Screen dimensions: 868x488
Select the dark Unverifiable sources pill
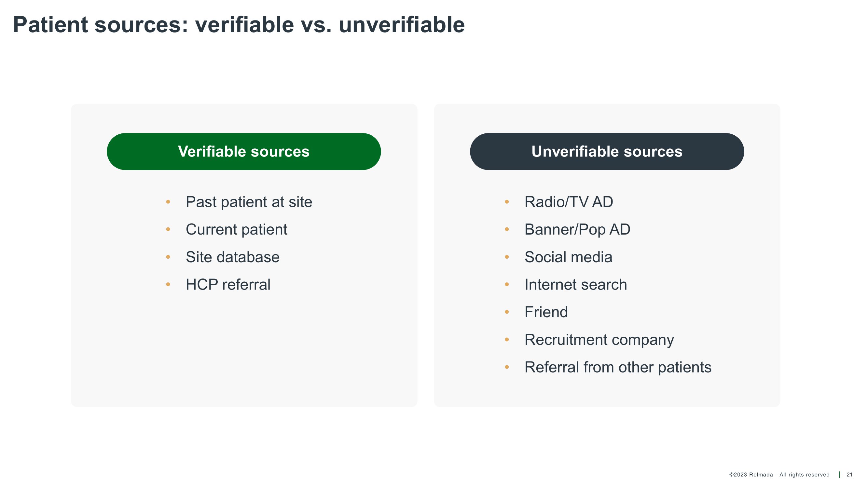(x=607, y=152)
